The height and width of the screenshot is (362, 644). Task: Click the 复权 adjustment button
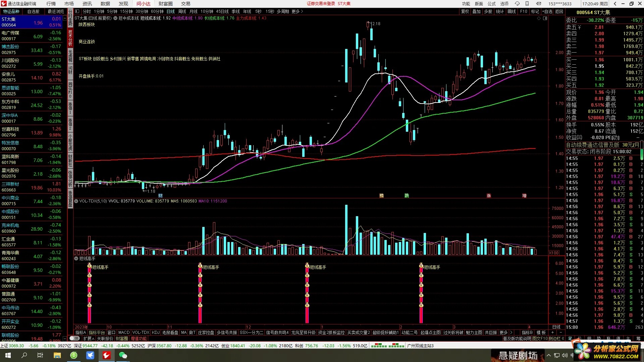(465, 11)
